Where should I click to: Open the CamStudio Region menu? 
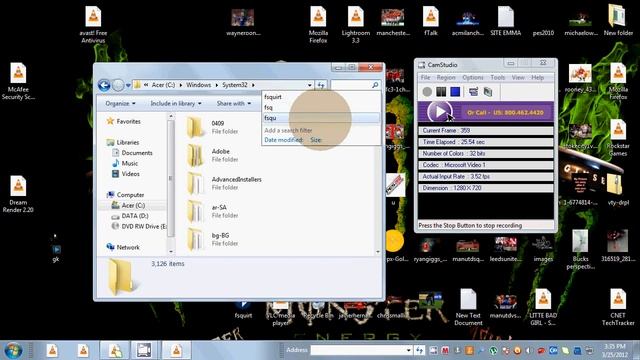[x=446, y=77]
